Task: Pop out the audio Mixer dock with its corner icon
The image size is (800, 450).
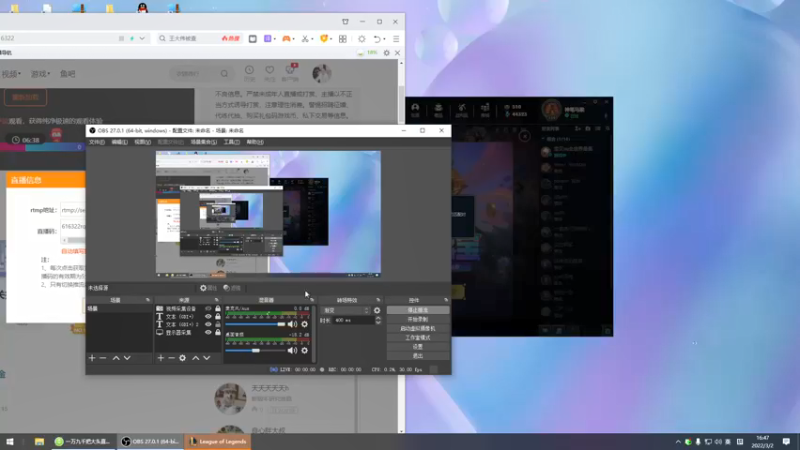Action: (312, 300)
